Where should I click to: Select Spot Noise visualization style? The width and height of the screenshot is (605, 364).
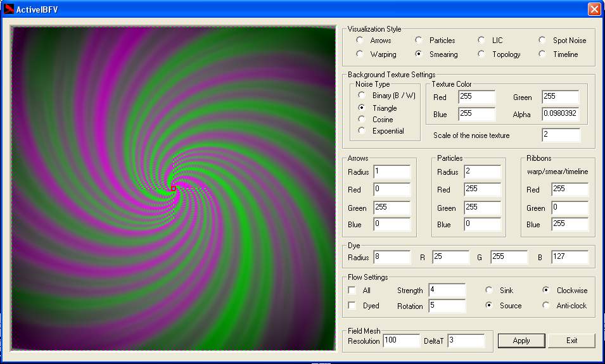(x=542, y=41)
